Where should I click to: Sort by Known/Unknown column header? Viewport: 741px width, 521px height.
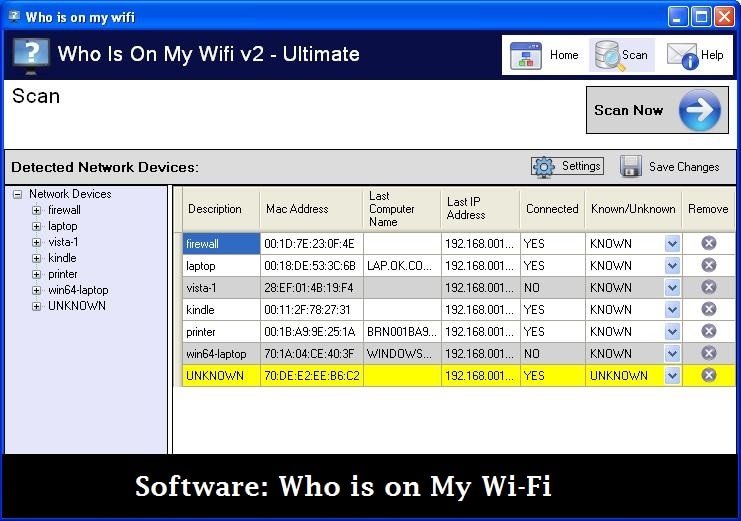(x=633, y=209)
